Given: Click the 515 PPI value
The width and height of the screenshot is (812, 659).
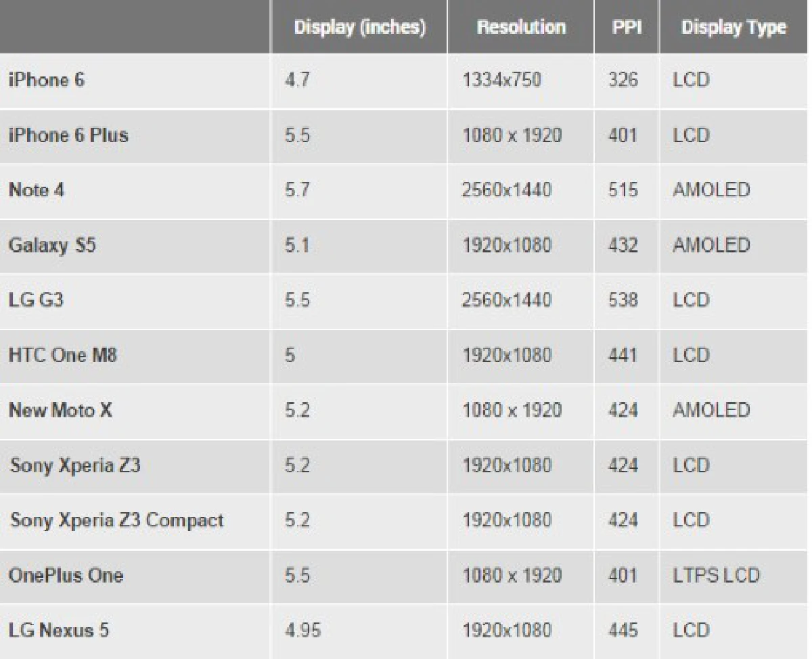Looking at the screenshot, I should pos(623,190).
